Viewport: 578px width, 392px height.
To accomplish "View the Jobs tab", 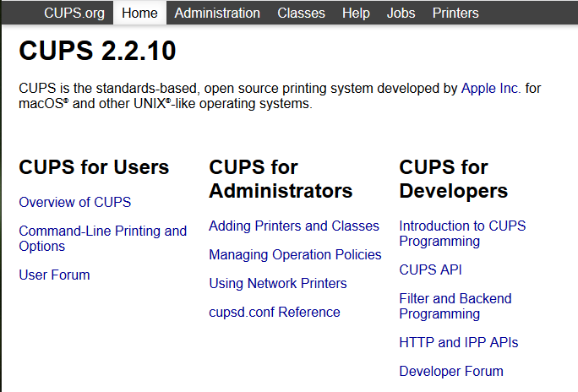I will (401, 13).
